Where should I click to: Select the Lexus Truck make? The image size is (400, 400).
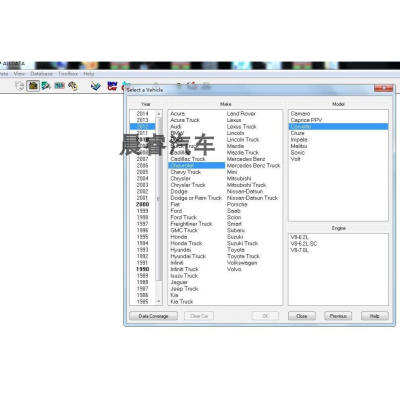point(242,127)
